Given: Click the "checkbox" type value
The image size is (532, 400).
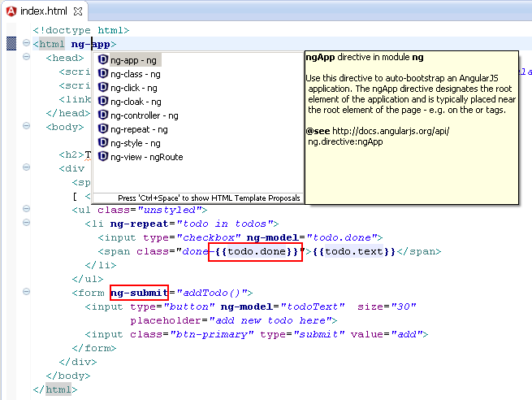Looking at the screenshot, I should [209, 237].
